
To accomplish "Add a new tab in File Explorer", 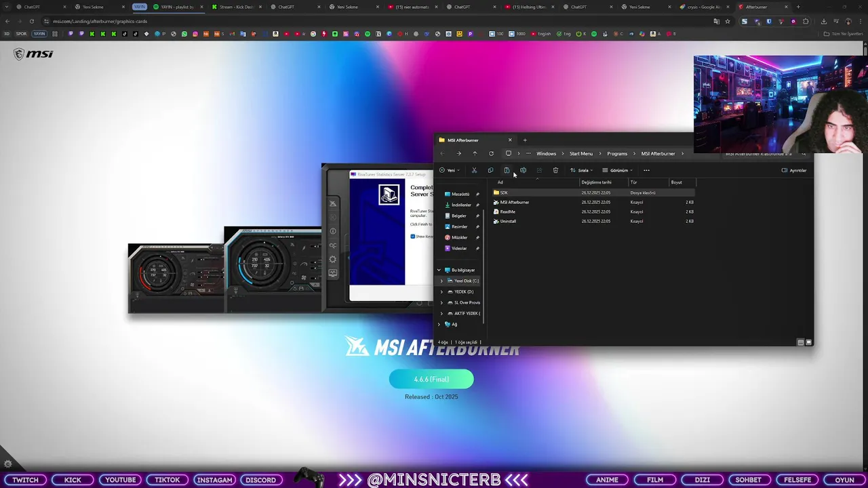I will click(525, 140).
